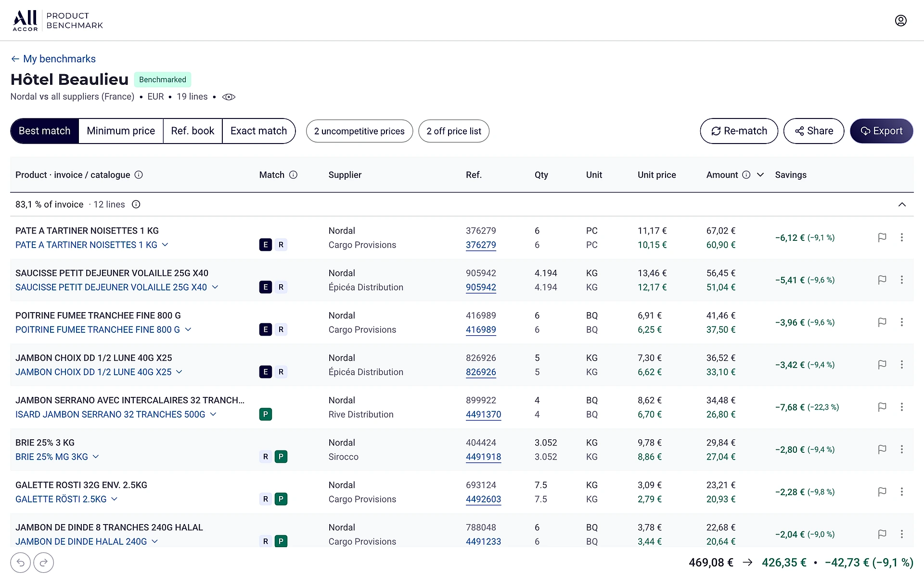
Task: Collapse the 83,1 % of invoice group
Action: click(x=902, y=204)
